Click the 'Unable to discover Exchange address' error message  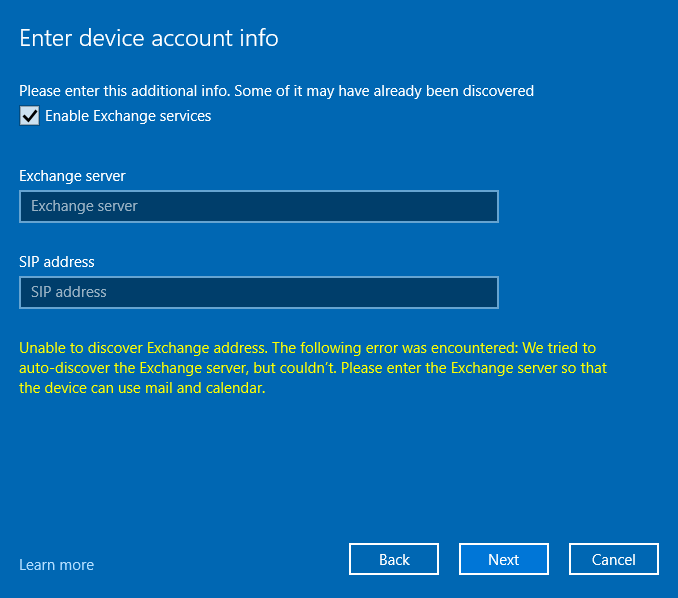[x=313, y=368]
